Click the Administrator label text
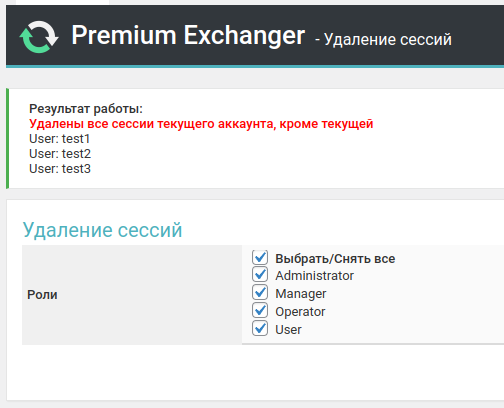The height and width of the screenshot is (408, 504). point(314,276)
